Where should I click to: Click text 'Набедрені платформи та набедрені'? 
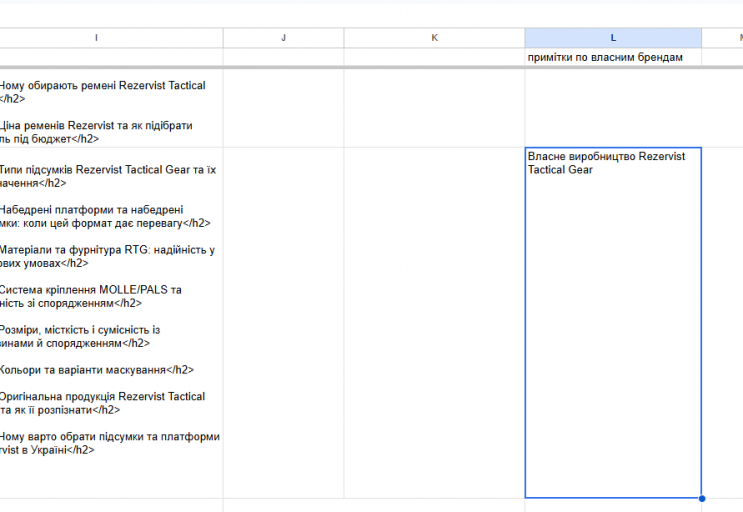point(91,210)
